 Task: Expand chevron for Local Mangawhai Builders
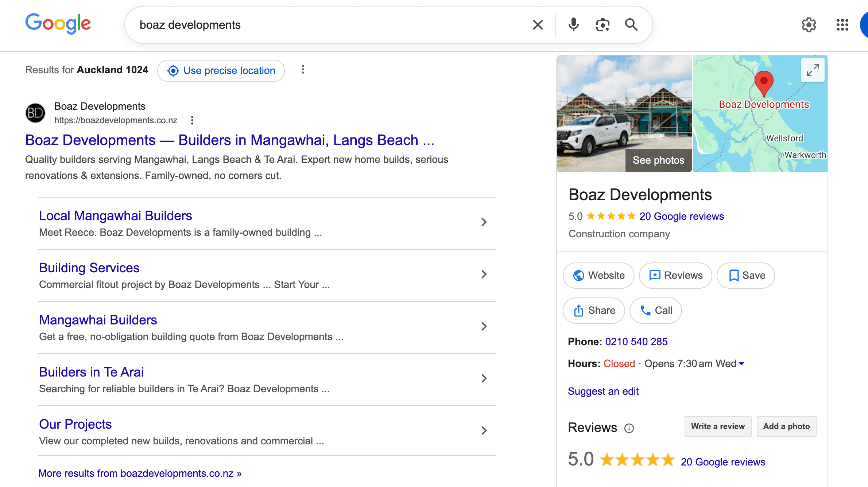click(484, 222)
